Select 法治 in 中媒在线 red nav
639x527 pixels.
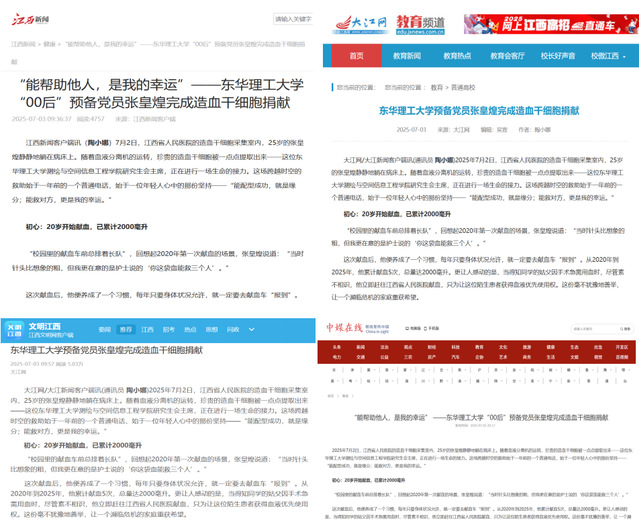tap(384, 347)
